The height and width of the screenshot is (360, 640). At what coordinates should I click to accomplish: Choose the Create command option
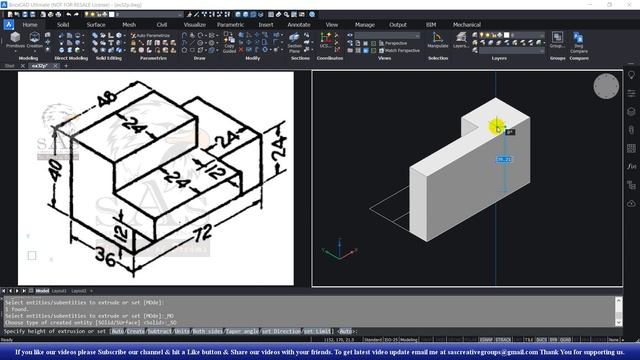135,331
